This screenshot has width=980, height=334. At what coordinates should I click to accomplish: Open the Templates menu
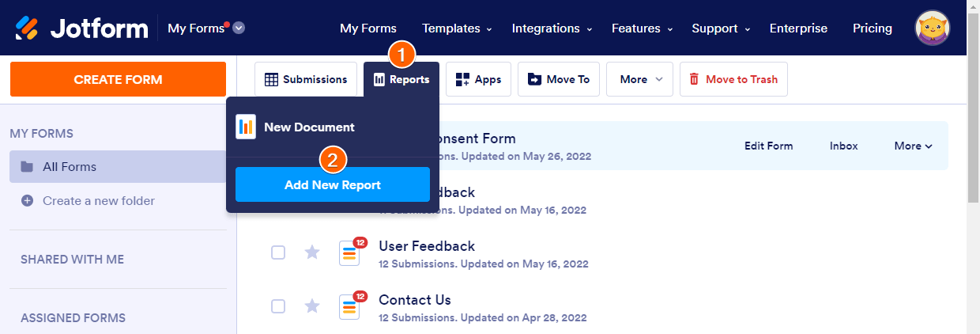click(457, 28)
